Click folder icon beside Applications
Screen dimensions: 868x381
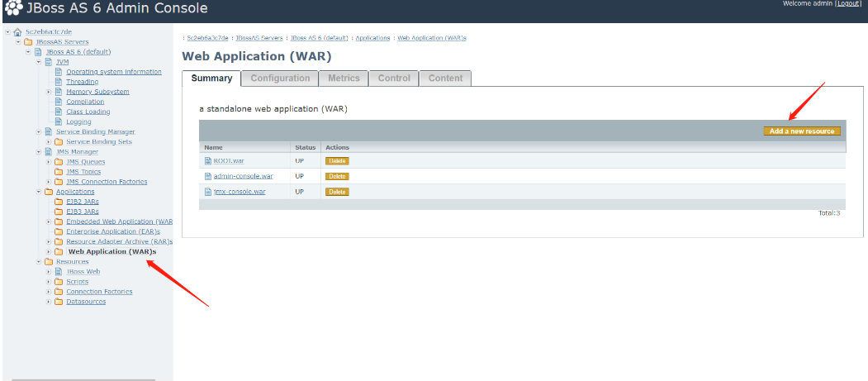pos(48,192)
